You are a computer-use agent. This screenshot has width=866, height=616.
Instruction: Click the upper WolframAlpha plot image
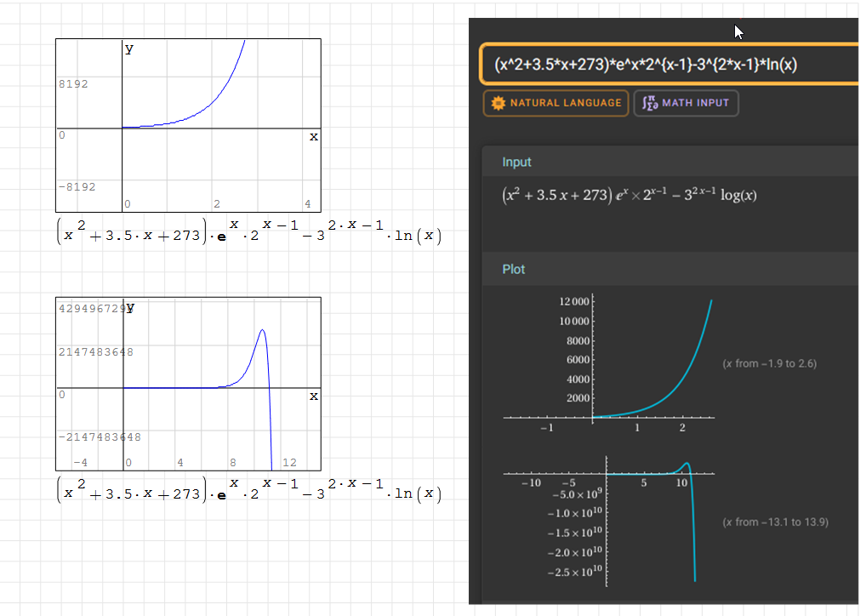pos(608,363)
